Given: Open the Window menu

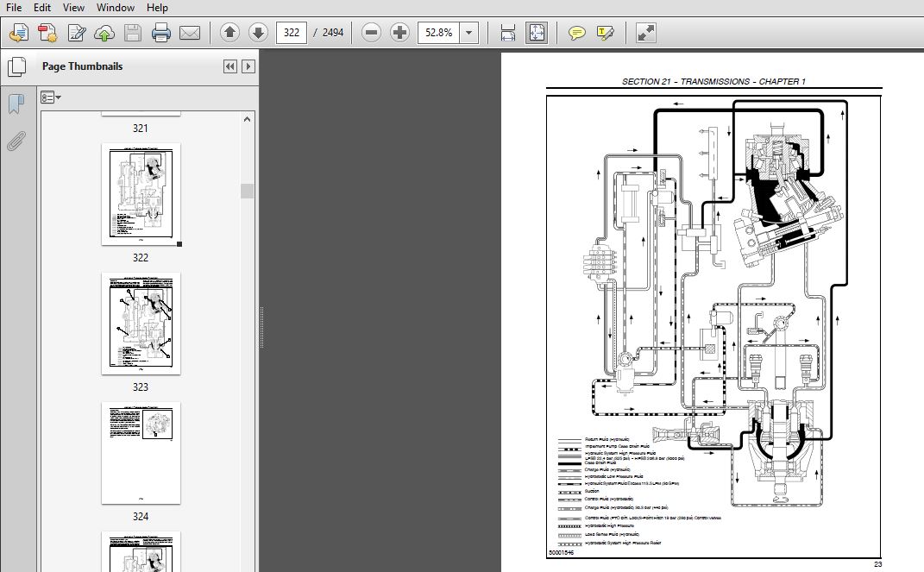Looking at the screenshot, I should (x=116, y=8).
